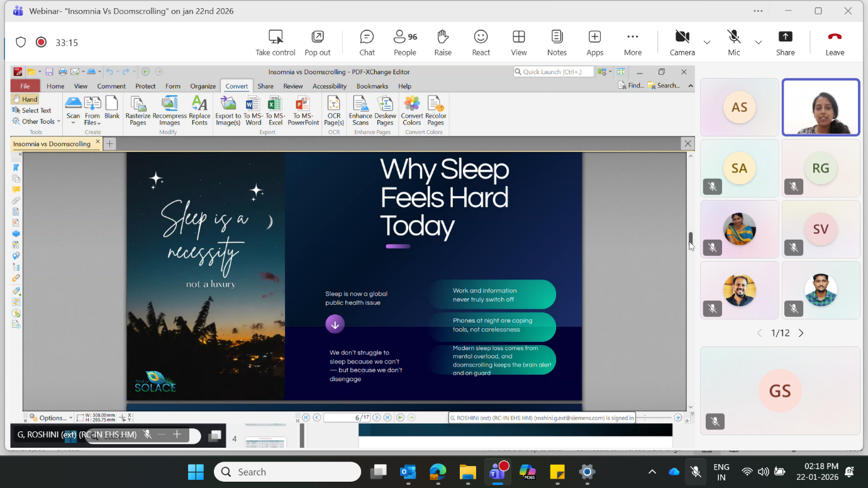The image size is (868, 488).
Task: Open the More actions menu
Action: pyautogui.click(x=633, y=43)
